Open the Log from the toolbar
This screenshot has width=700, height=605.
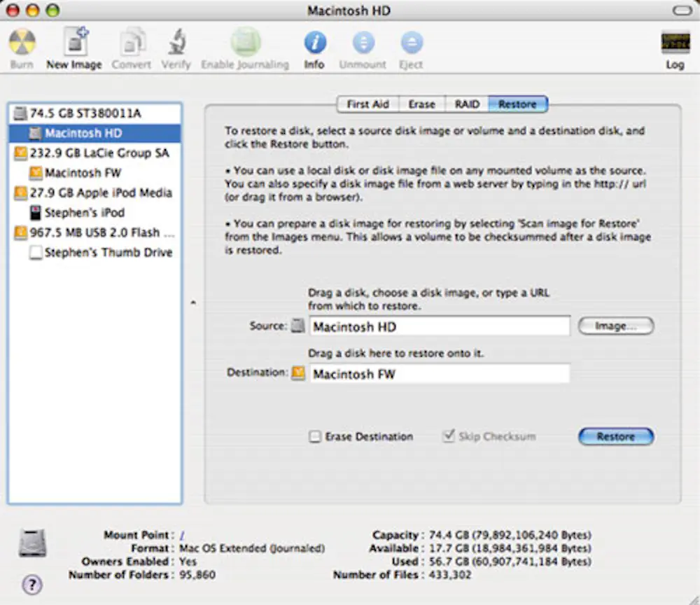pyautogui.click(x=674, y=42)
